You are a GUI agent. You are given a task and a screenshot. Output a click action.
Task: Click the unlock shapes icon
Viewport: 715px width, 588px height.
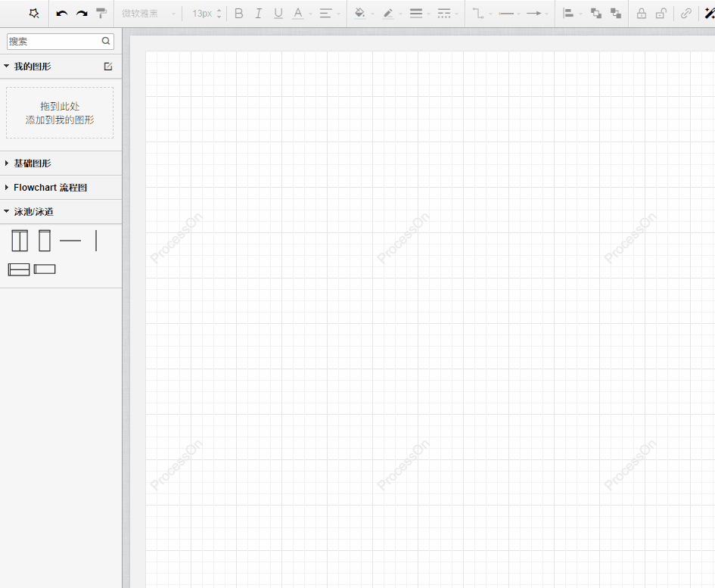pyautogui.click(x=661, y=13)
